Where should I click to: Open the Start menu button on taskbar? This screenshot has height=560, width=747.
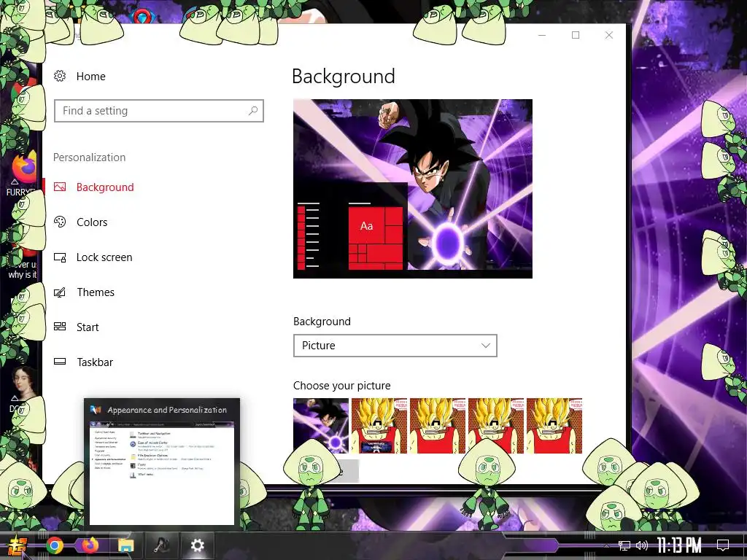pyautogui.click(x=18, y=545)
